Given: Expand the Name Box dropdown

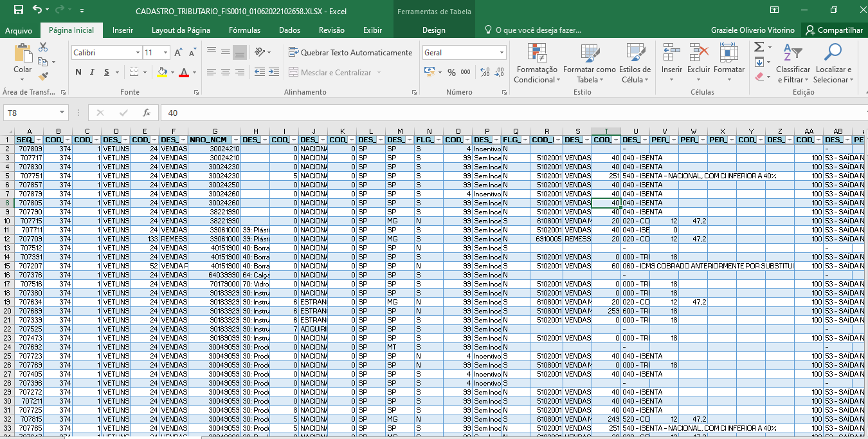Looking at the screenshot, I should click(62, 113).
